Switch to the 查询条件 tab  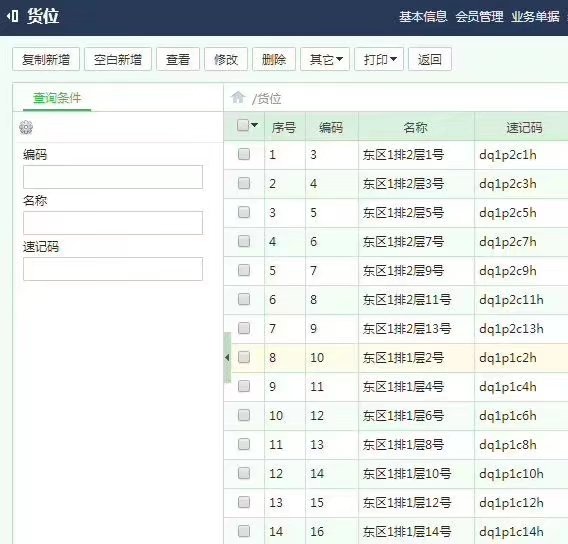(57, 98)
